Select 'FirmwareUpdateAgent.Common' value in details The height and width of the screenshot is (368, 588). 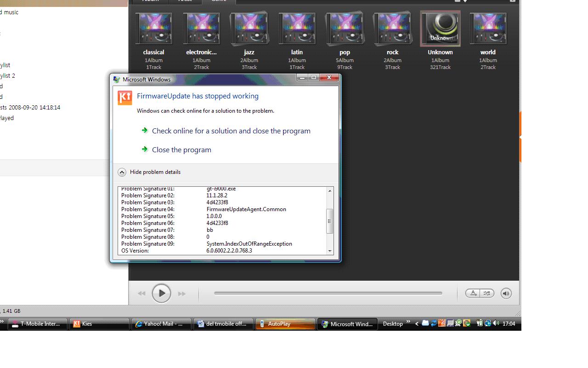(x=246, y=209)
